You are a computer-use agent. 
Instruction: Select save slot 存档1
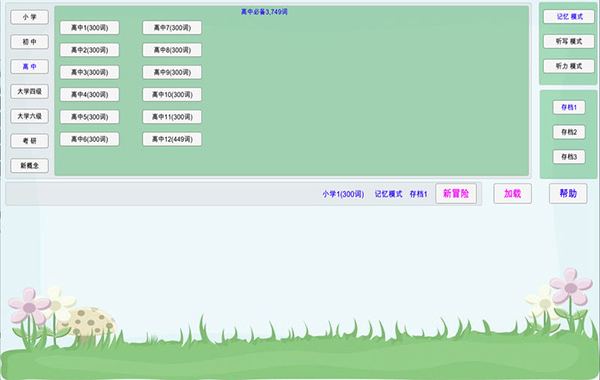tap(569, 108)
